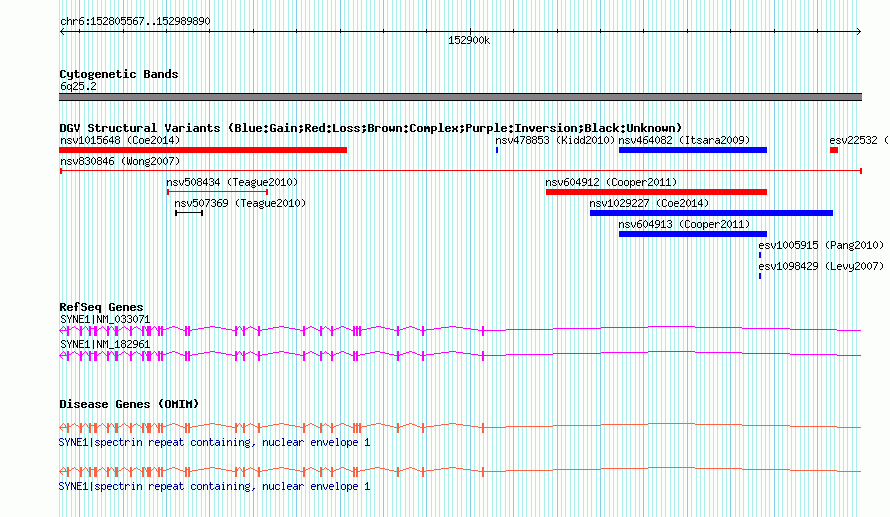Open variant label nsv604912 (Cooper2011)
890x517 pixels.
(x=611, y=182)
